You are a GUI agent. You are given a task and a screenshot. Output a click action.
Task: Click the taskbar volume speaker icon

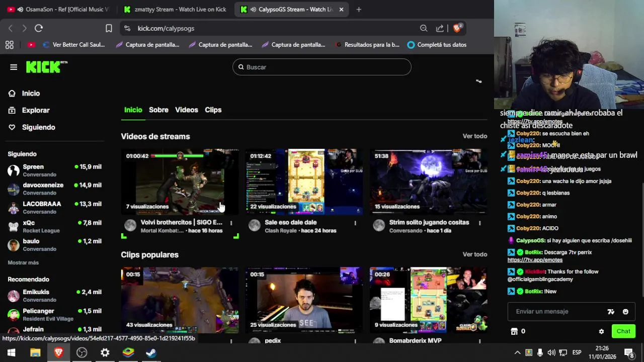pyautogui.click(x=551, y=352)
